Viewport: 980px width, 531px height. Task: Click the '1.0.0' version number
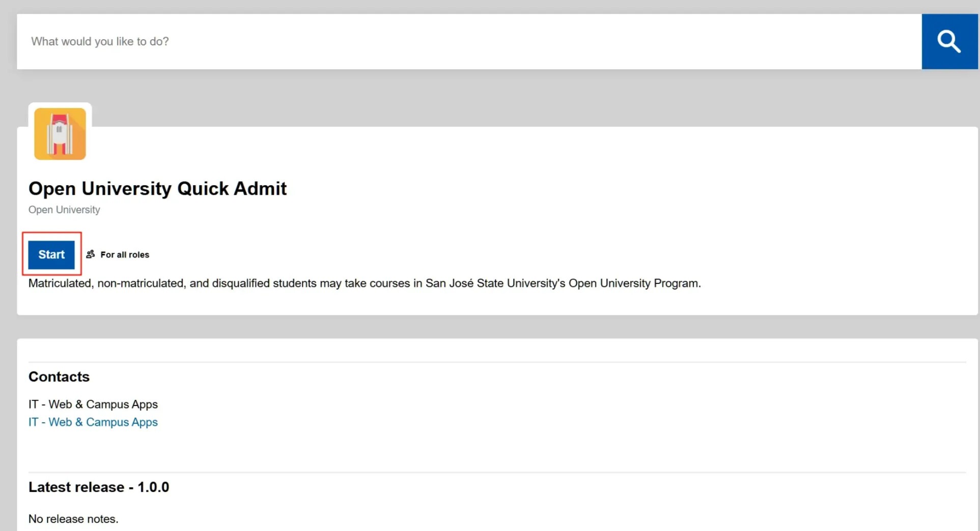[x=153, y=487]
